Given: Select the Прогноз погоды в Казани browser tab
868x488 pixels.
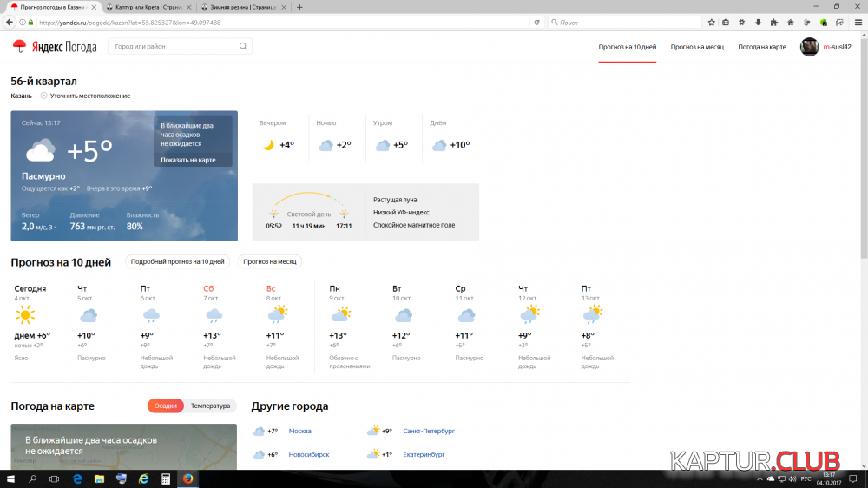Looking at the screenshot, I should tap(53, 7).
